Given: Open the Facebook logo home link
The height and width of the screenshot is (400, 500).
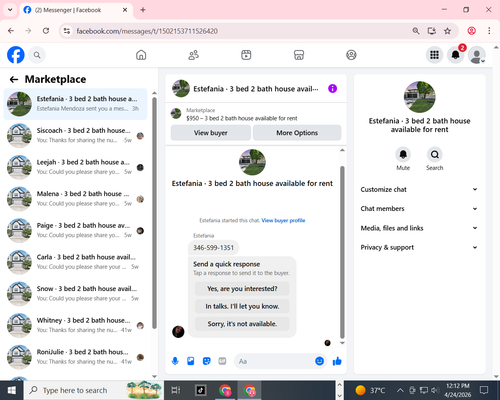Looking at the screenshot, I should (16, 55).
